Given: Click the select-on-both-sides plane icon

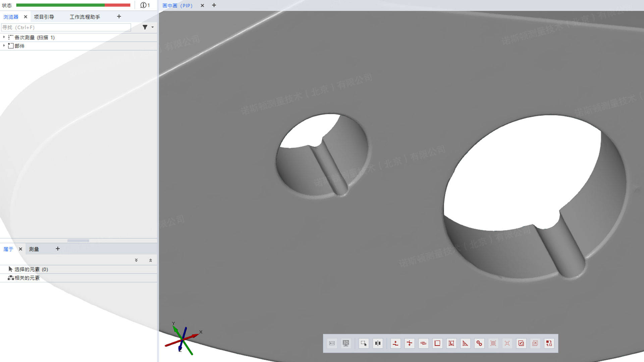Looking at the screenshot, I should point(410,343).
